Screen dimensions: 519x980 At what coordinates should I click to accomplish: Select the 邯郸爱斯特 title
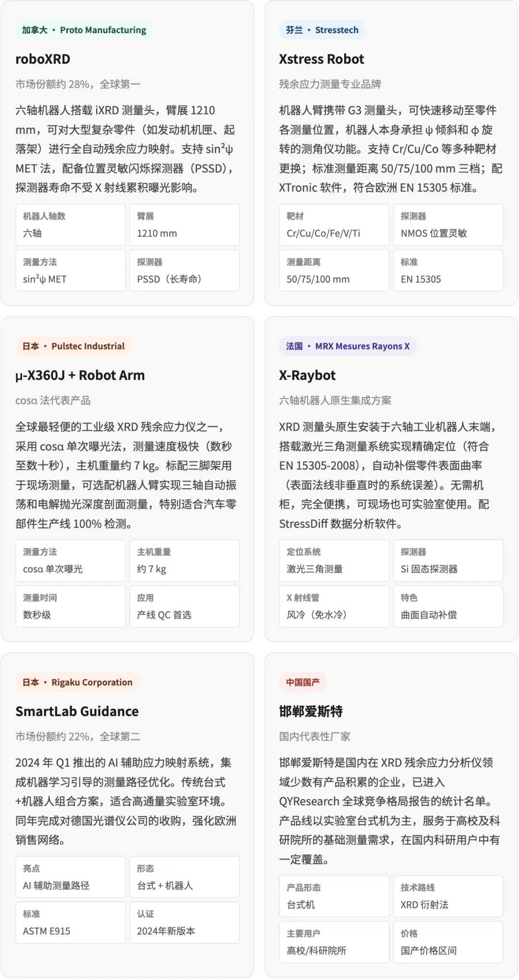(311, 712)
